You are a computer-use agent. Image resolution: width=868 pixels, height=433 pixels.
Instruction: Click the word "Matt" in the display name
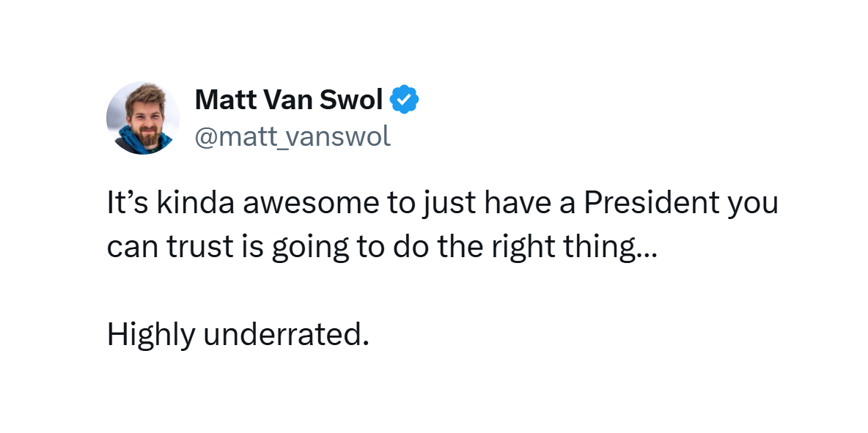tap(225, 100)
